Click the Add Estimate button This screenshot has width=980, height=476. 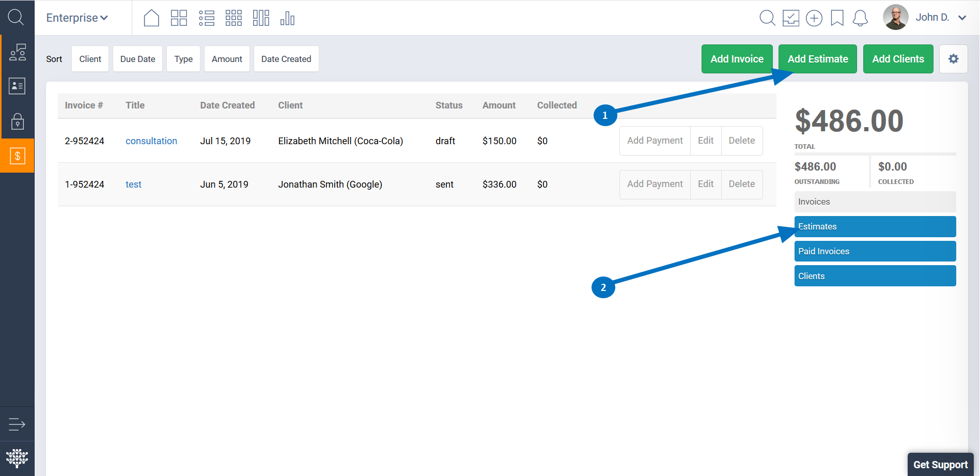click(x=817, y=59)
